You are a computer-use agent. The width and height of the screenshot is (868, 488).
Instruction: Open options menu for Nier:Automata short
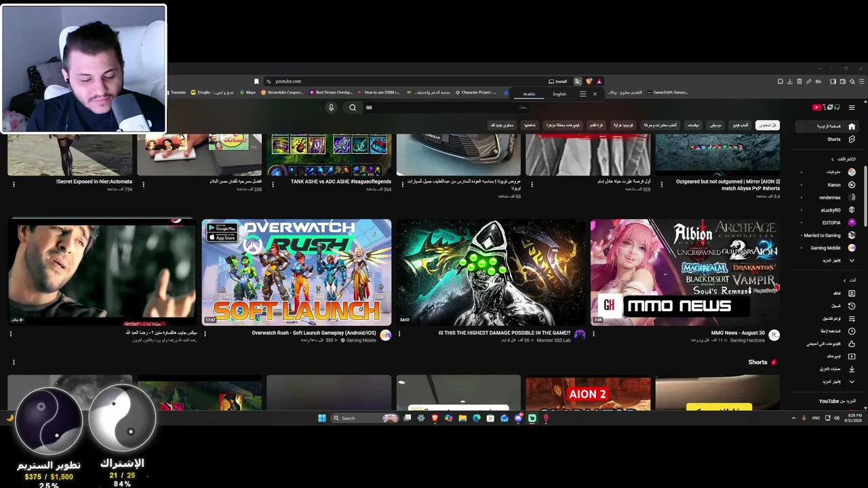14,184
